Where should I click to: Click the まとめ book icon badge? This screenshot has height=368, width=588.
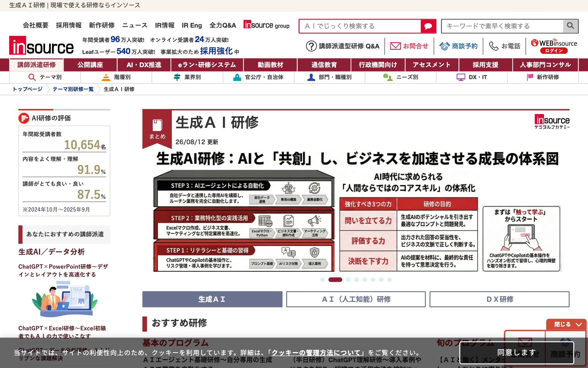click(157, 129)
